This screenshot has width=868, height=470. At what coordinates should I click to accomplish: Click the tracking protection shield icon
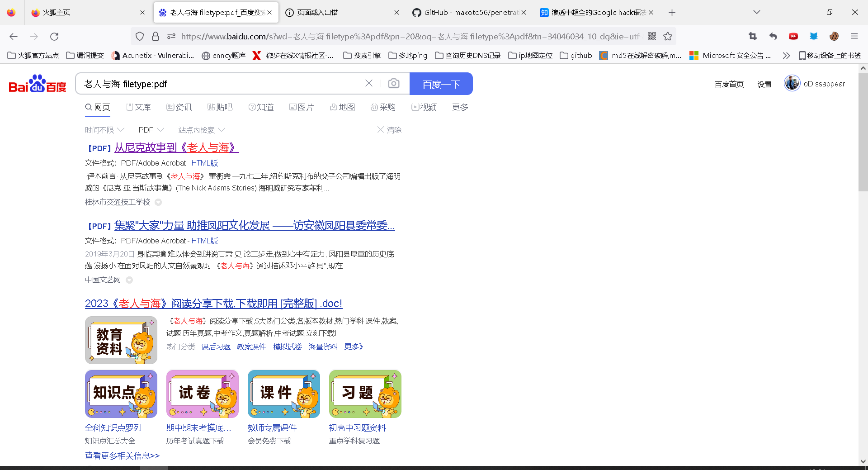click(x=140, y=36)
